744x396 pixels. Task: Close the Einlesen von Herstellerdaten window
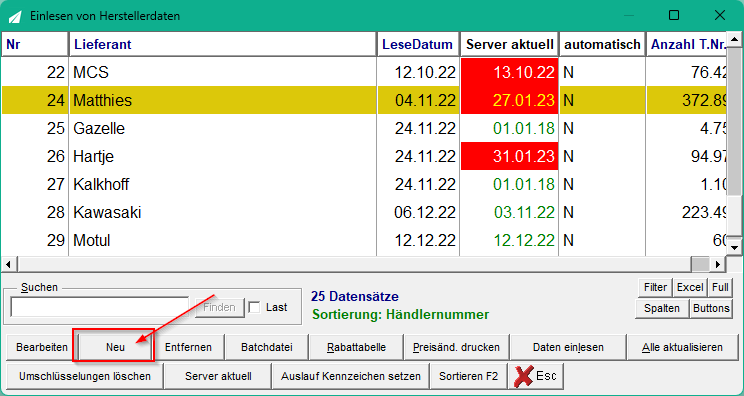click(720, 15)
